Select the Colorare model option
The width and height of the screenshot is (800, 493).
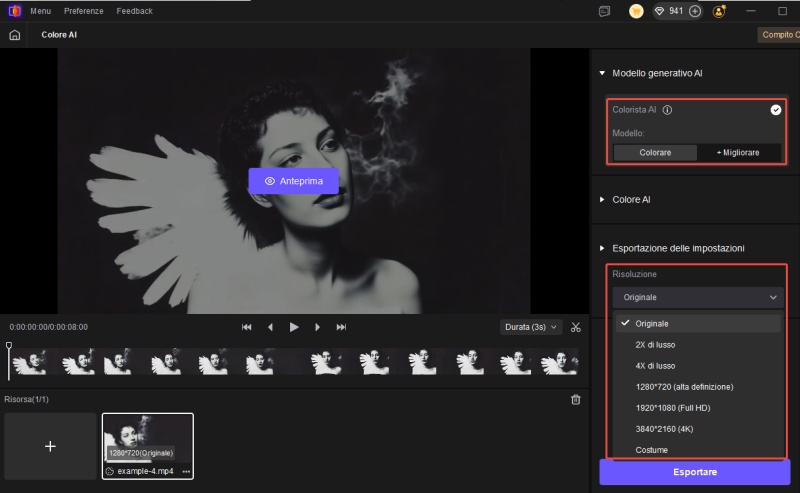(655, 153)
